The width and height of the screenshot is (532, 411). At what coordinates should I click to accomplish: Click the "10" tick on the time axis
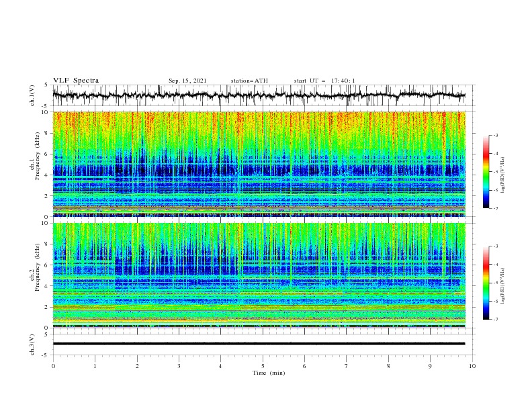click(472, 366)
